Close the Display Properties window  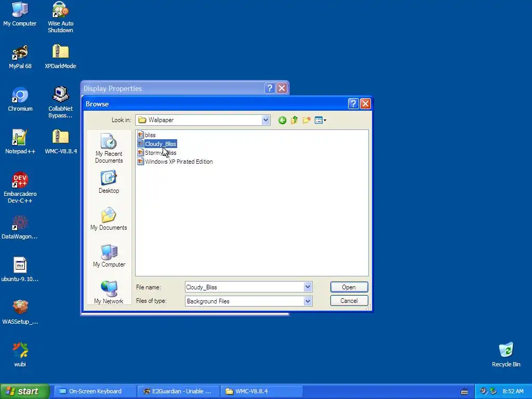point(282,88)
